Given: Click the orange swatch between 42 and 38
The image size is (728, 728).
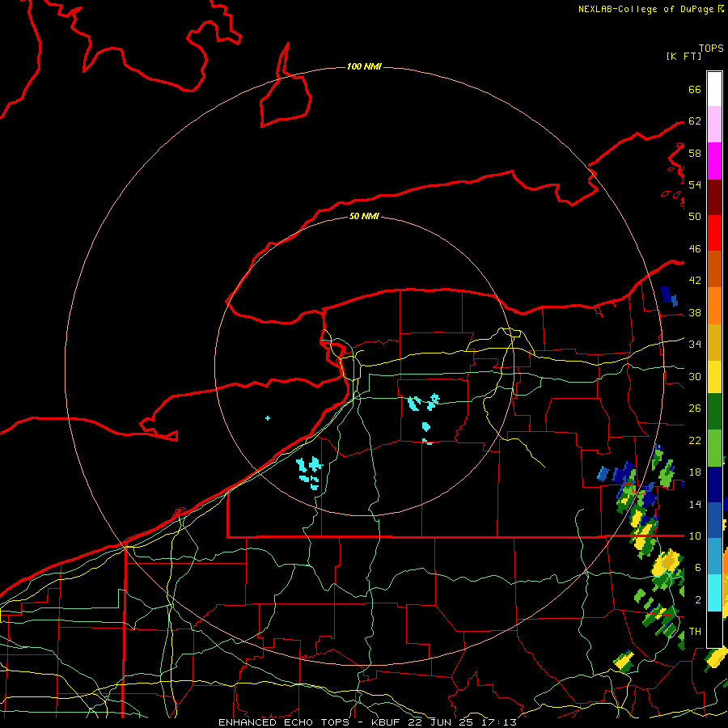Looking at the screenshot, I should [714, 306].
